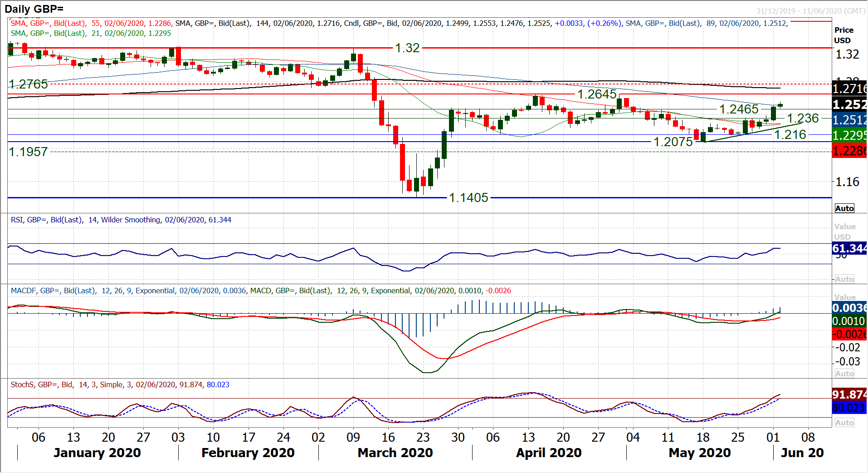Screen dimensions: 868x473
Task: Click the Stochastic 91.874 value tag
Action: coord(849,394)
